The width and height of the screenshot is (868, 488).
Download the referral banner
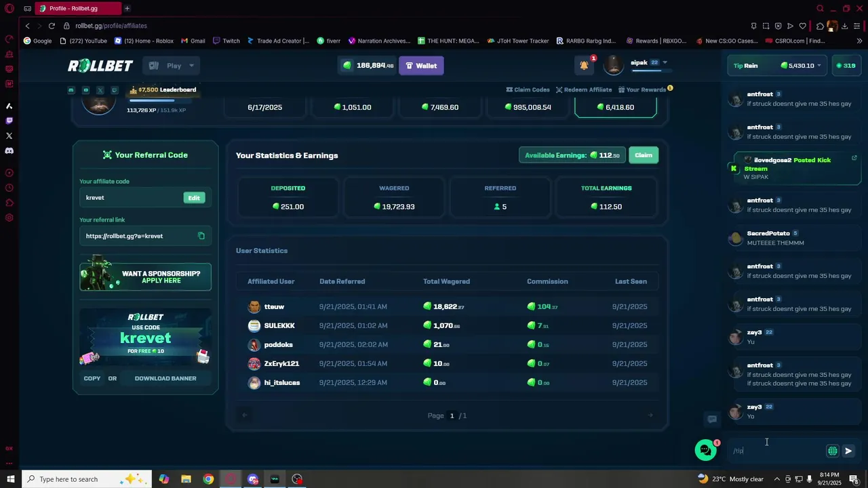pyautogui.click(x=165, y=378)
